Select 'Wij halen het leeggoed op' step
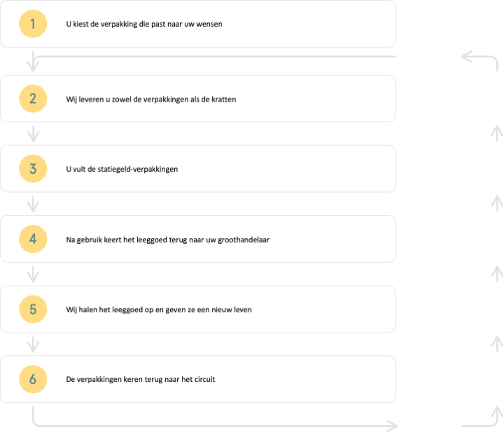 point(198,309)
